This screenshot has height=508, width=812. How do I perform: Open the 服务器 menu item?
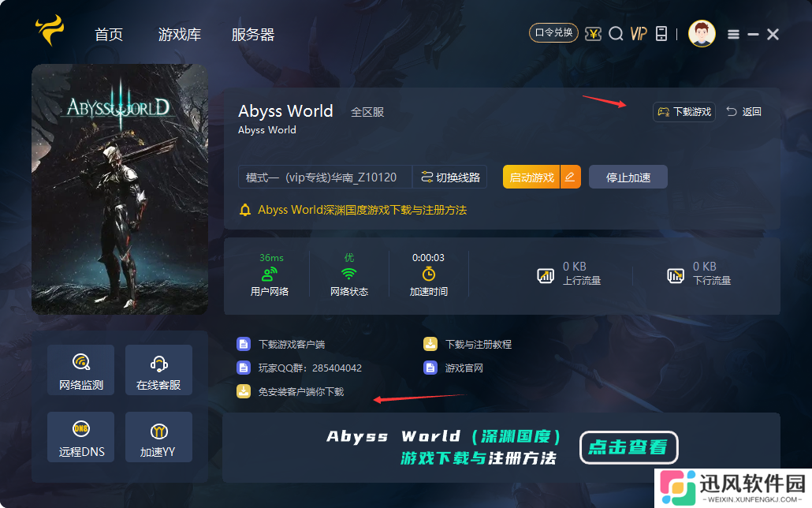(252, 34)
